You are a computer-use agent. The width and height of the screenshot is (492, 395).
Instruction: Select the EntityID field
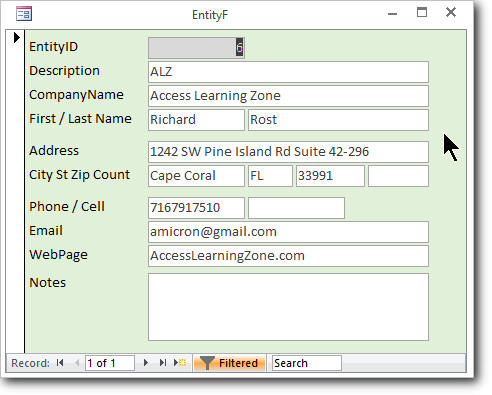(x=196, y=48)
